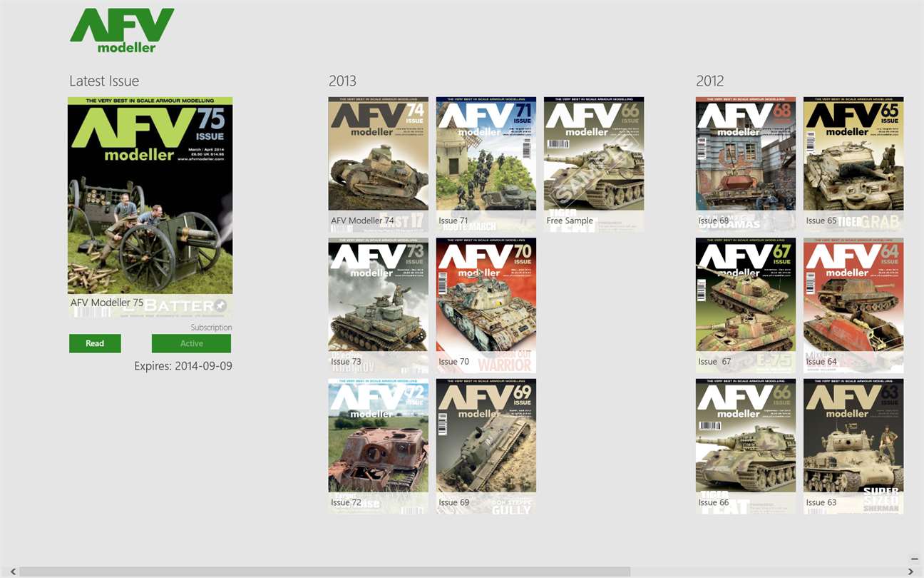This screenshot has height=578, width=924.
Task: Open the Free Sample issue cover
Action: [x=594, y=164]
